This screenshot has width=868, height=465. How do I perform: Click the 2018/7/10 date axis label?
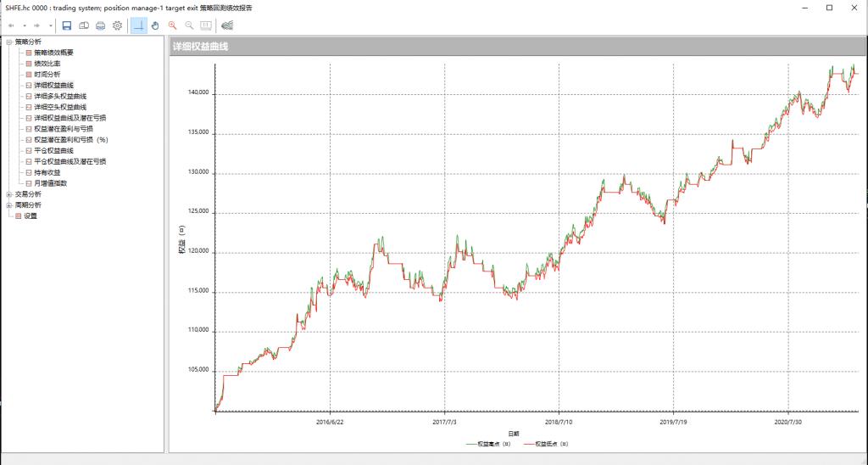click(x=559, y=423)
